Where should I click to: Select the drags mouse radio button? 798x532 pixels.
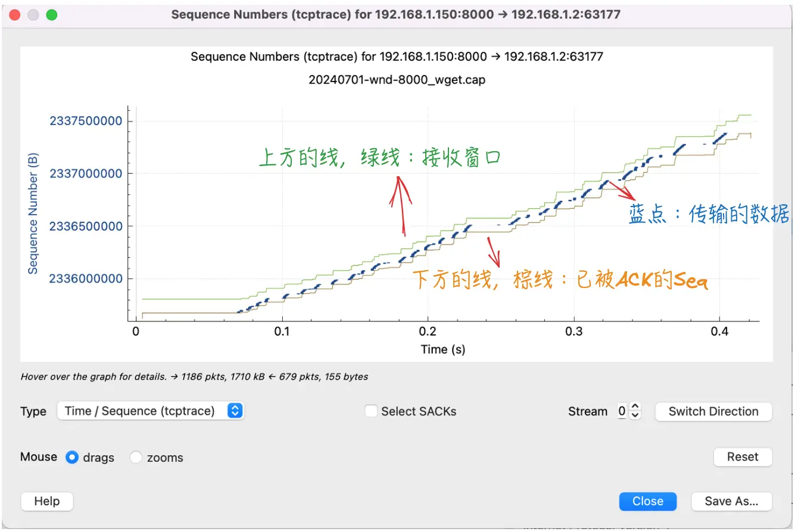click(x=72, y=457)
